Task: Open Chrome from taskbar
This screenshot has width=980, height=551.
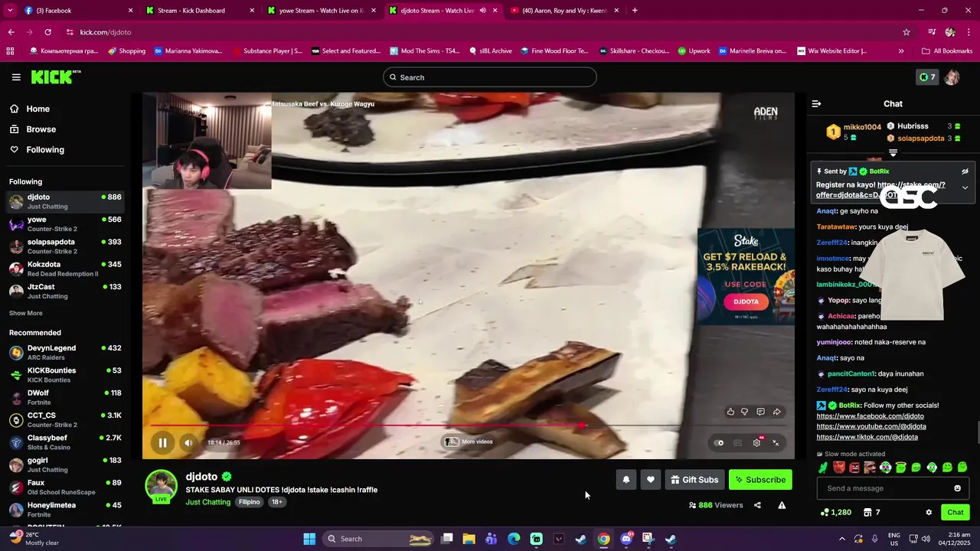Action: point(604,539)
